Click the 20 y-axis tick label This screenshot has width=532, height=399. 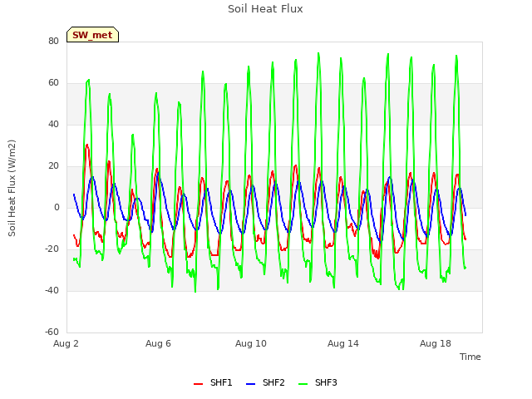coord(53,166)
